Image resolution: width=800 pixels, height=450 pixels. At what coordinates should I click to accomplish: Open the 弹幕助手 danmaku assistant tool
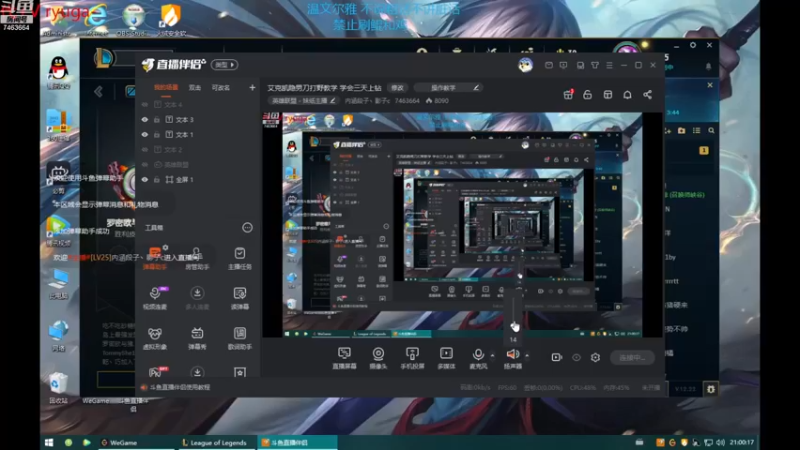[155, 258]
